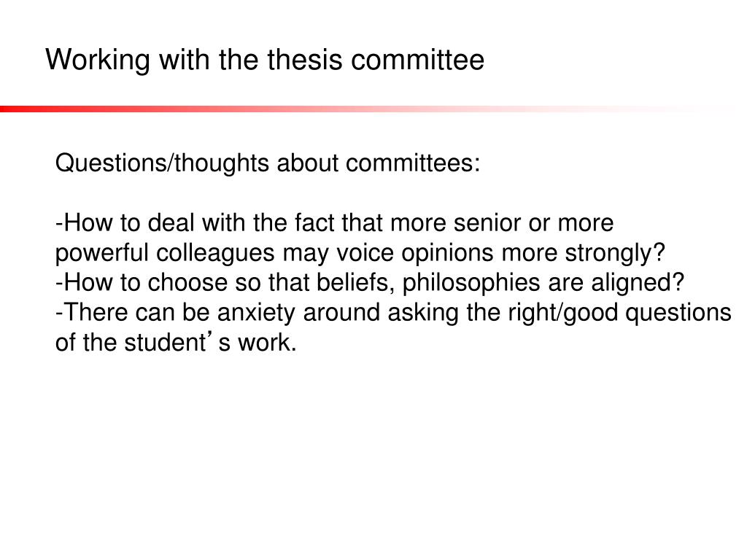Click the line '-There can be anxiety around'

click(393, 313)
